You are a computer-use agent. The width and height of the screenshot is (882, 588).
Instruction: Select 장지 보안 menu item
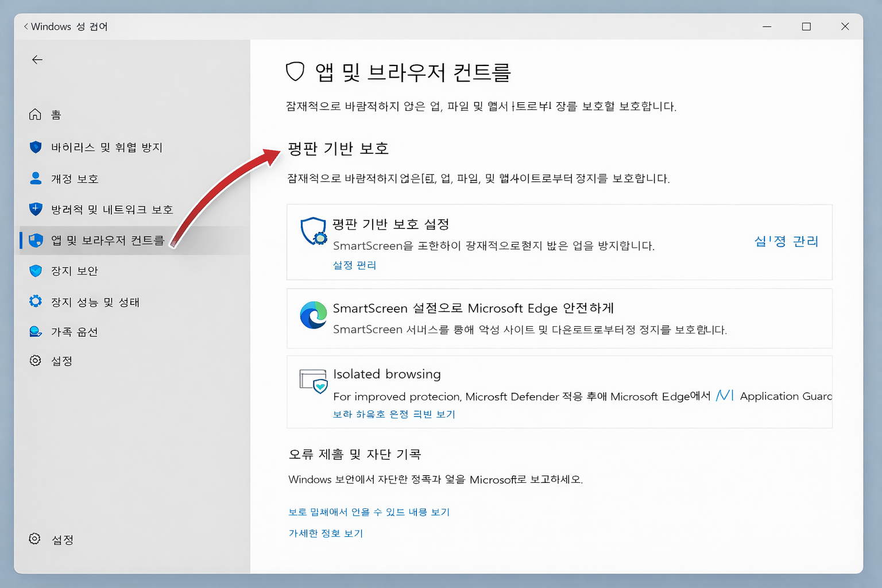75,270
